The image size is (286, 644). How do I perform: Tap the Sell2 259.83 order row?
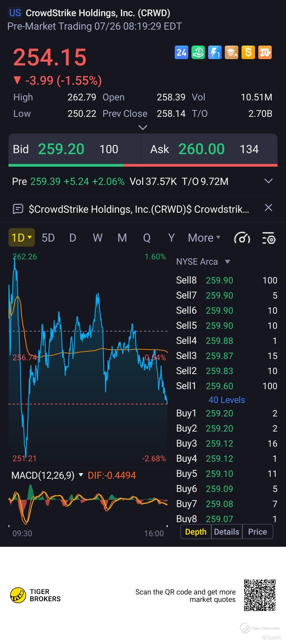pos(227,371)
